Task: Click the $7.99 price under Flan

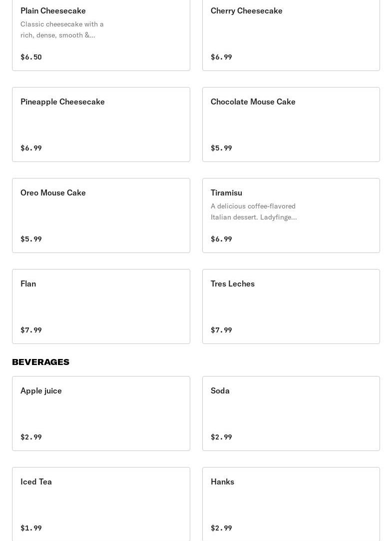Action: tap(31, 330)
